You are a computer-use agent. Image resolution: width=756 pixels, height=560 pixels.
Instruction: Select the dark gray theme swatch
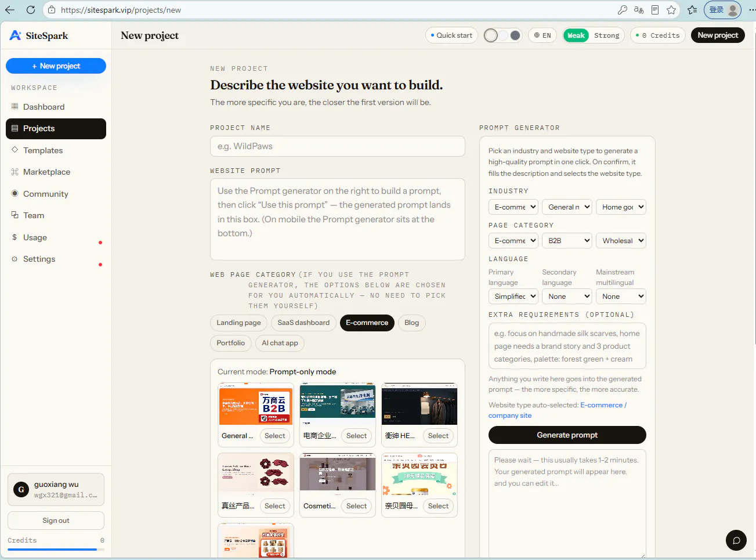(515, 35)
